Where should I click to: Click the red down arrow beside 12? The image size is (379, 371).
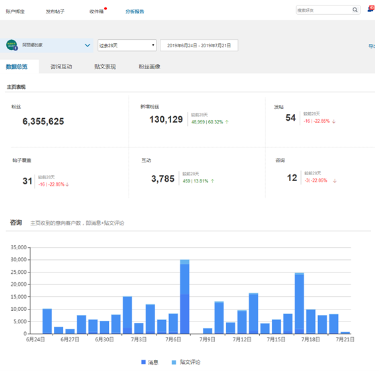coord(334,181)
